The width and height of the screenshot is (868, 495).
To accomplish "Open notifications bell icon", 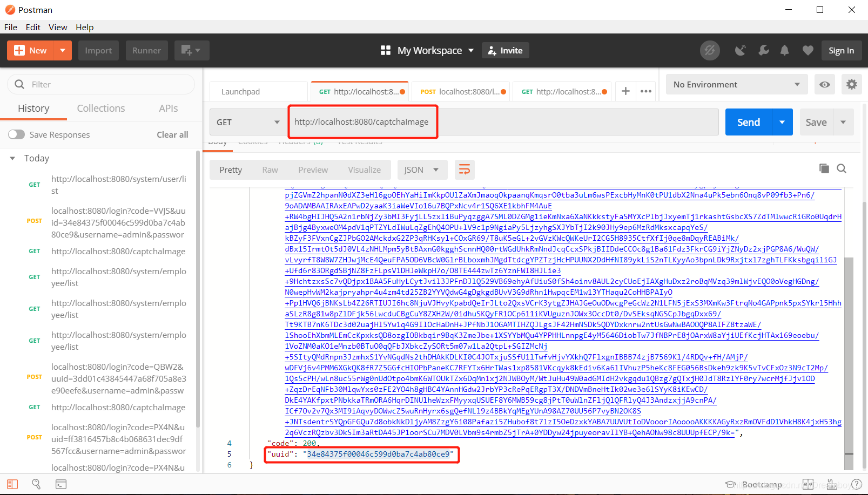I will click(784, 51).
